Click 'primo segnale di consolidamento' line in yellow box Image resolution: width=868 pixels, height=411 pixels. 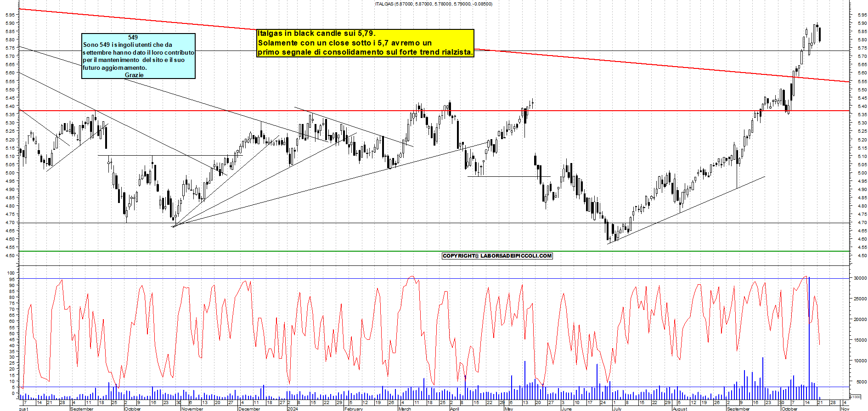pyautogui.click(x=365, y=52)
